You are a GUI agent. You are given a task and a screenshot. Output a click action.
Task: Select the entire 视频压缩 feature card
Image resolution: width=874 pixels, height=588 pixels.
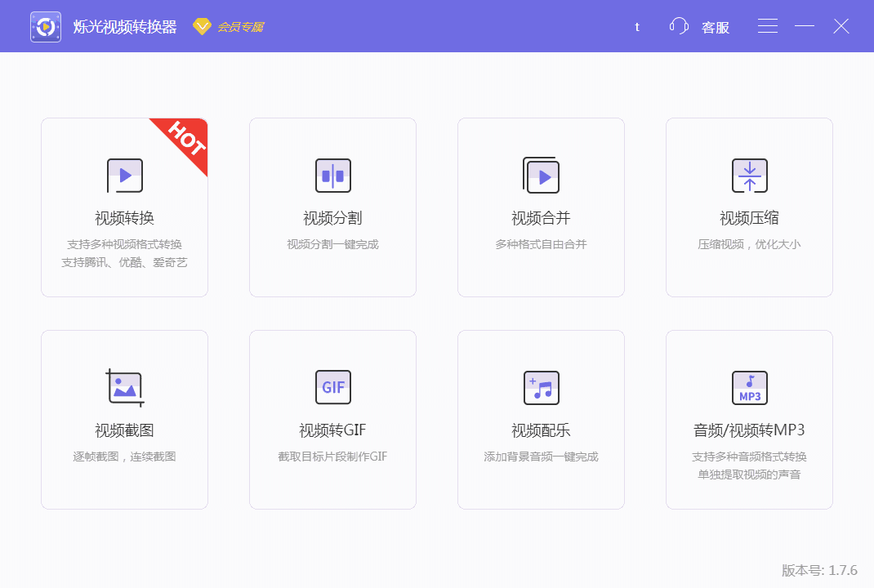coord(749,207)
